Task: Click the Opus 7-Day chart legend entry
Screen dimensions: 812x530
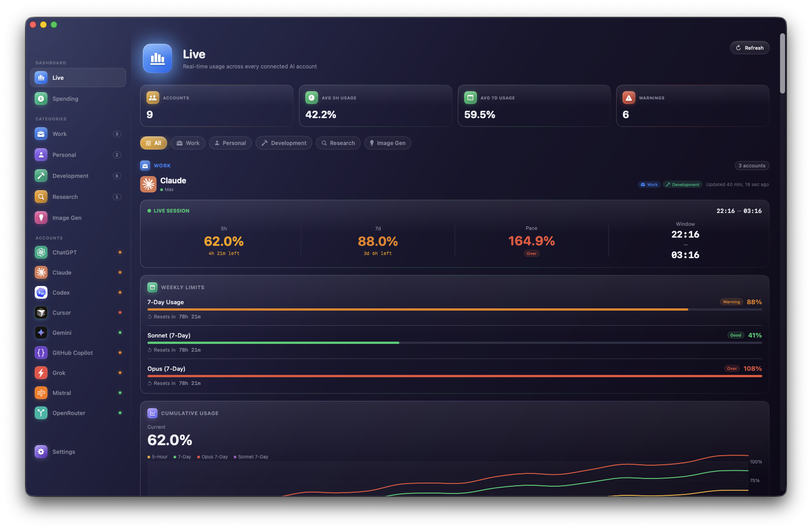Action: [213, 457]
